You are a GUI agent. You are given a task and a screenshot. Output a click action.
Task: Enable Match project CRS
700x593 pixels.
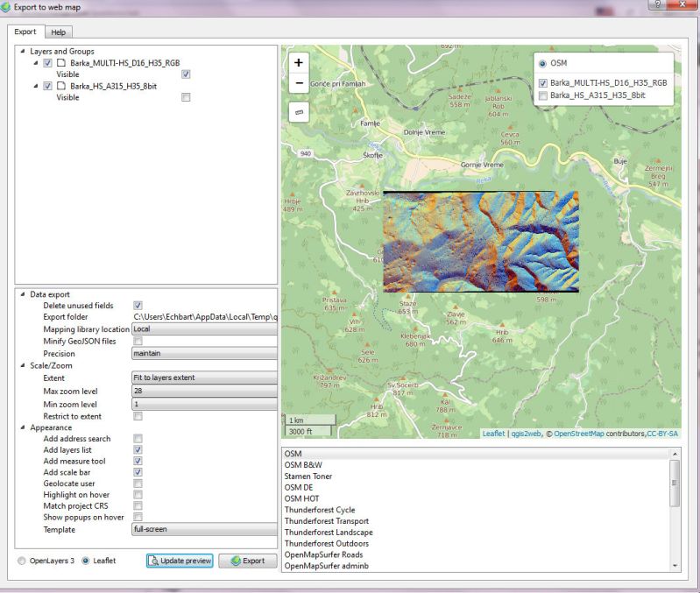(x=138, y=505)
